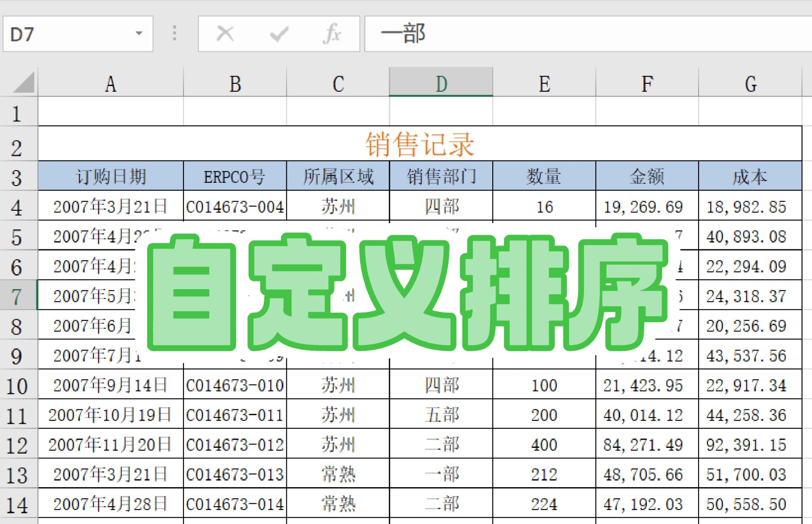The height and width of the screenshot is (524, 812).
Task: Click cell 22,294.09
Action: pos(750,266)
